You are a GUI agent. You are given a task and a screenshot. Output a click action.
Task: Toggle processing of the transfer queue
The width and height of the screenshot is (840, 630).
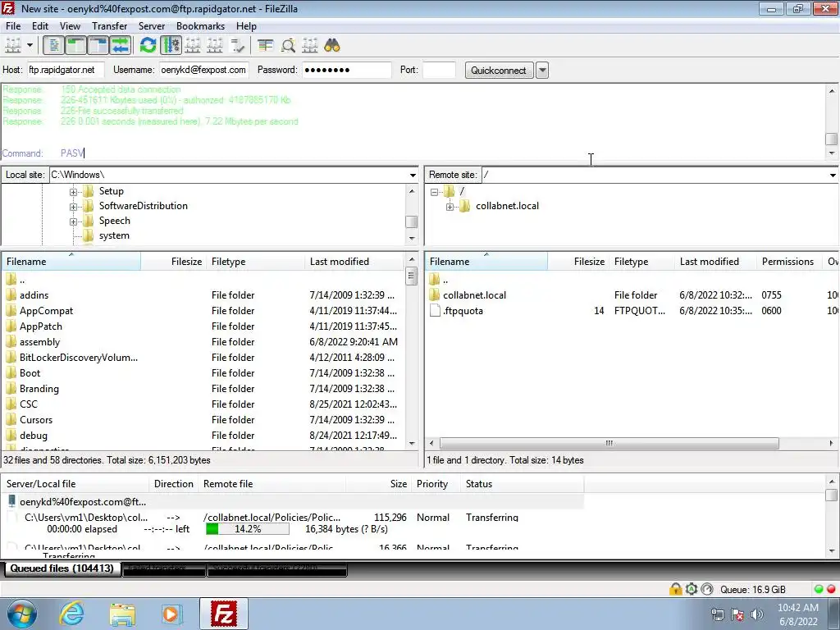(171, 46)
